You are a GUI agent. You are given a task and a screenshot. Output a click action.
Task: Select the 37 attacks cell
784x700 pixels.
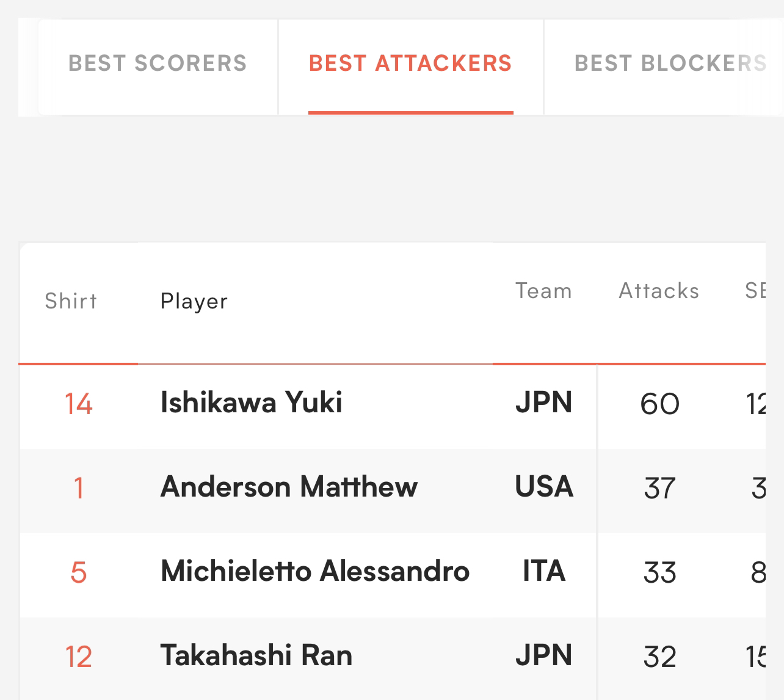point(659,489)
